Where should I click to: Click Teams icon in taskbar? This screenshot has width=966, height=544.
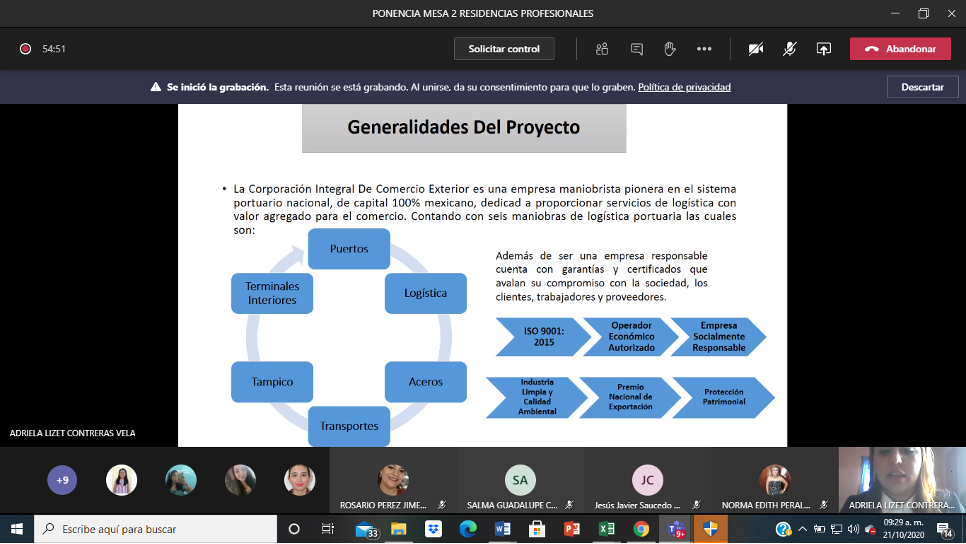(676, 529)
